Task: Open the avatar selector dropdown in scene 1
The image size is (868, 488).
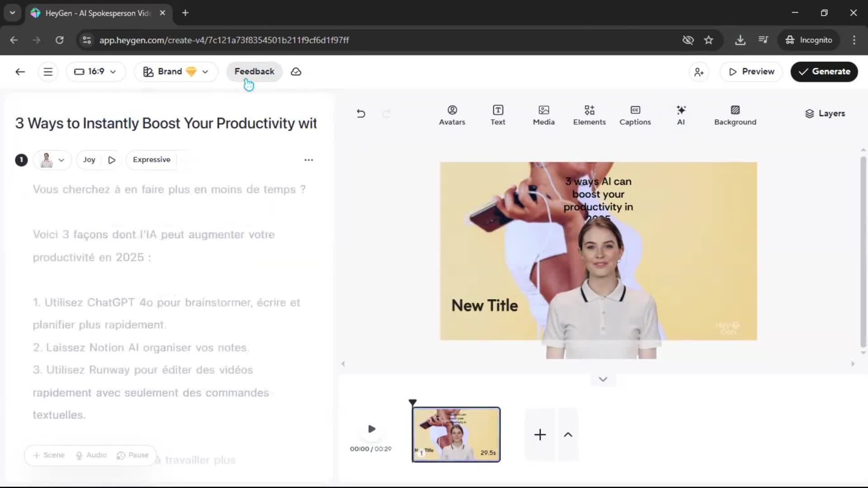Action: (x=52, y=160)
